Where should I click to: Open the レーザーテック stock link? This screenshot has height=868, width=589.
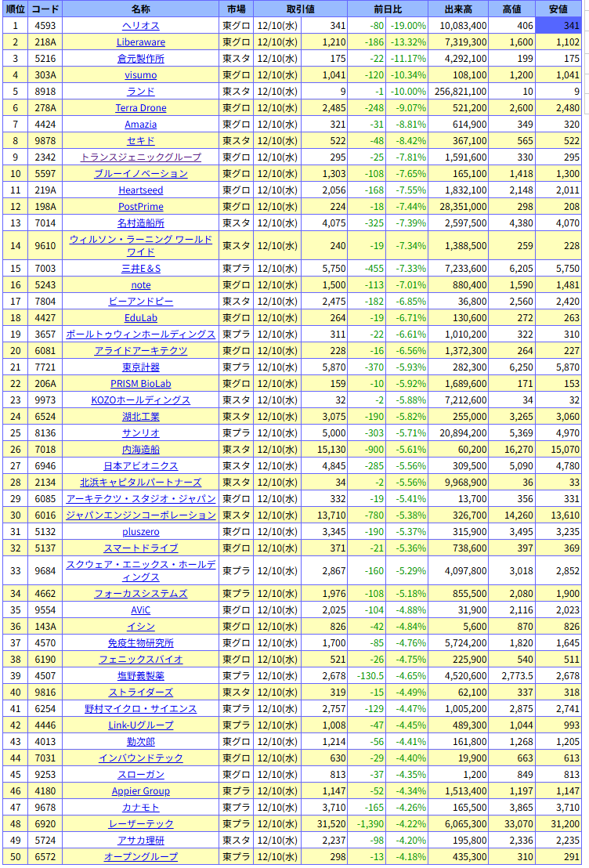141,824
